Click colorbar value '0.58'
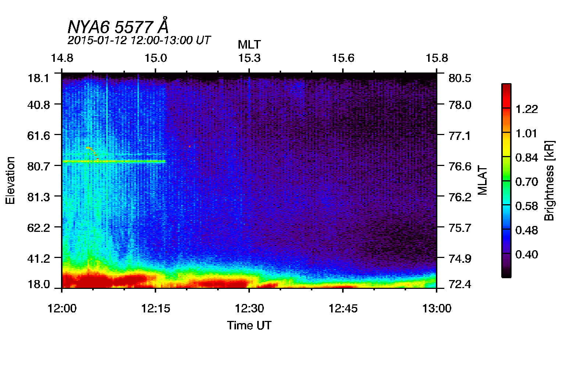This screenshot has width=588, height=368. click(x=527, y=206)
